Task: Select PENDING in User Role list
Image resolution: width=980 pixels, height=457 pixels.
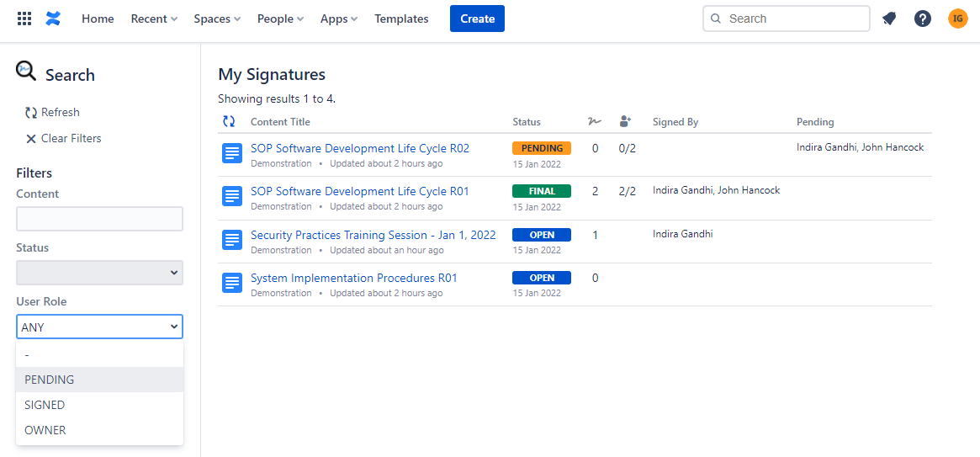Action: click(50, 380)
